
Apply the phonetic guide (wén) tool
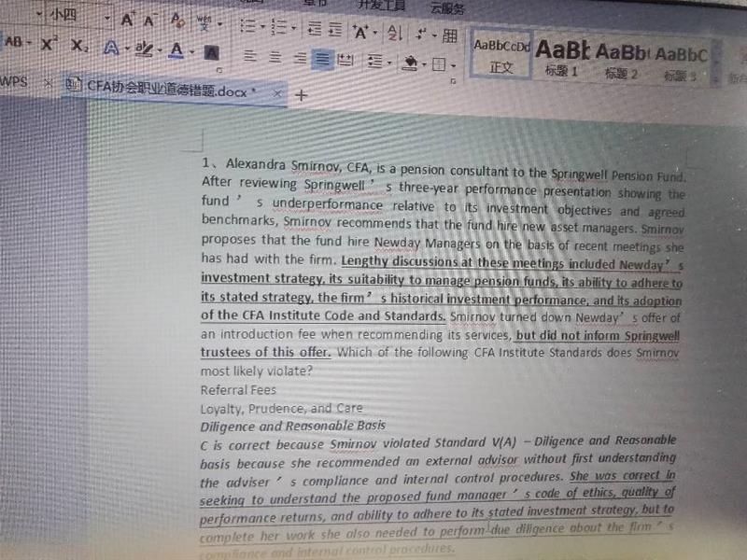(204, 22)
